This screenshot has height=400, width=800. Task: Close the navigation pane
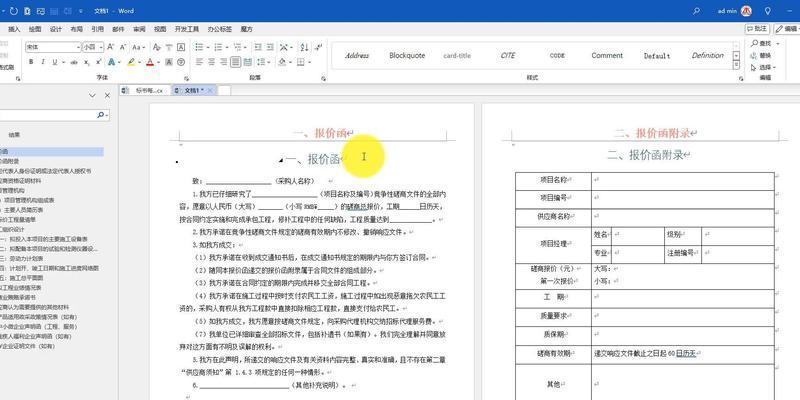point(107,95)
